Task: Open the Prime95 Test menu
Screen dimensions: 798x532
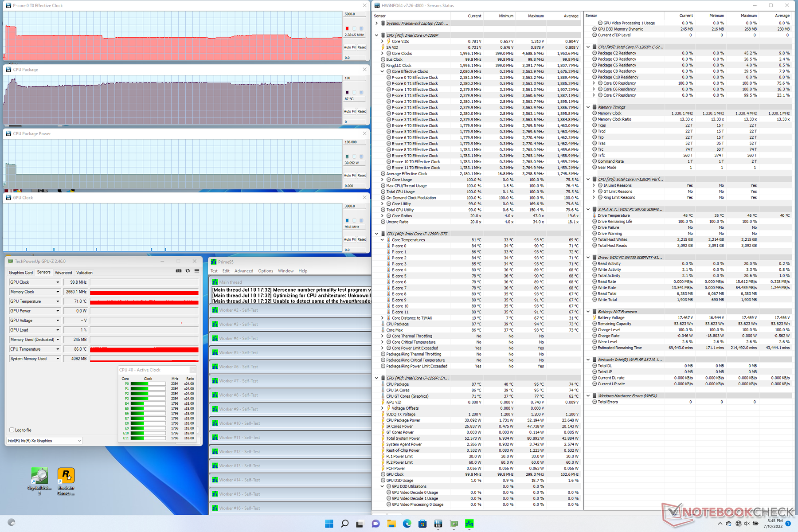Action: click(214, 271)
